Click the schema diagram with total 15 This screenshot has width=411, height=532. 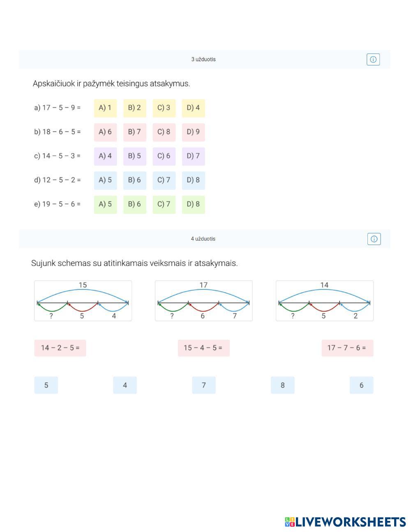coord(83,301)
